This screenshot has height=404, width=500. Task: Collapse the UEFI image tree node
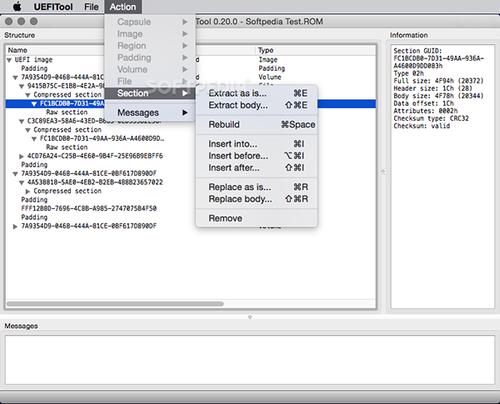(x=9, y=60)
